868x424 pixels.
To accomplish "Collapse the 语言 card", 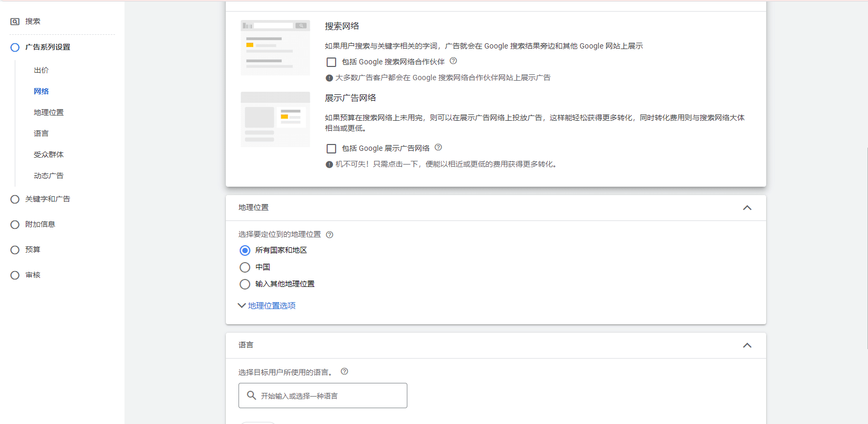I will (747, 345).
